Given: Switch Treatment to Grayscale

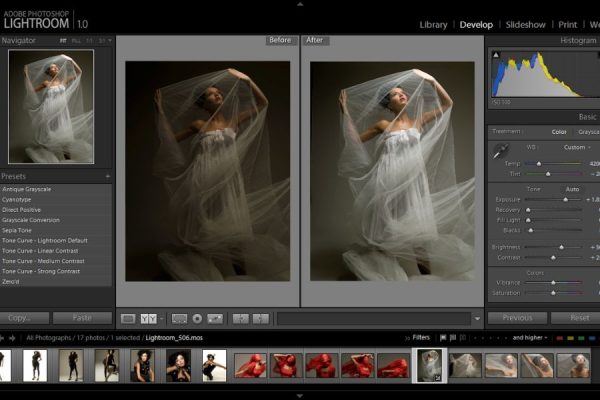Looking at the screenshot, I should click(x=588, y=131).
